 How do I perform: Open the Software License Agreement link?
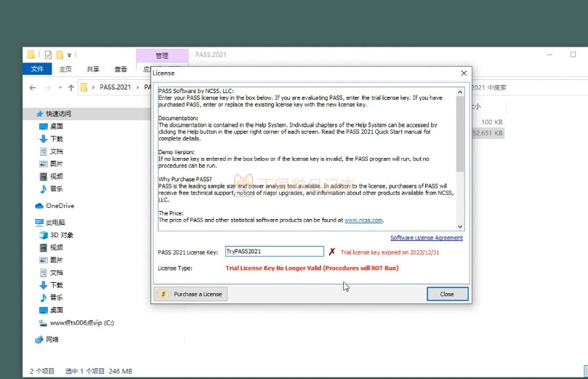pyautogui.click(x=427, y=238)
